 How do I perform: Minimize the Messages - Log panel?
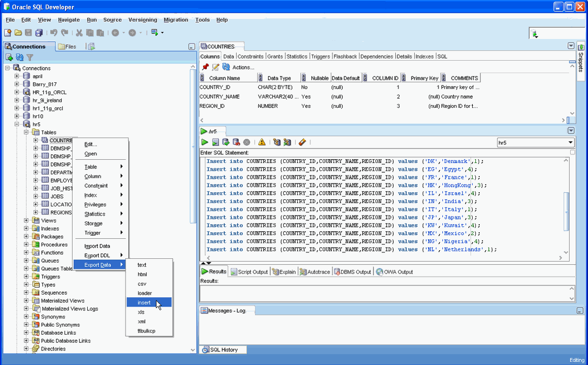580,311
